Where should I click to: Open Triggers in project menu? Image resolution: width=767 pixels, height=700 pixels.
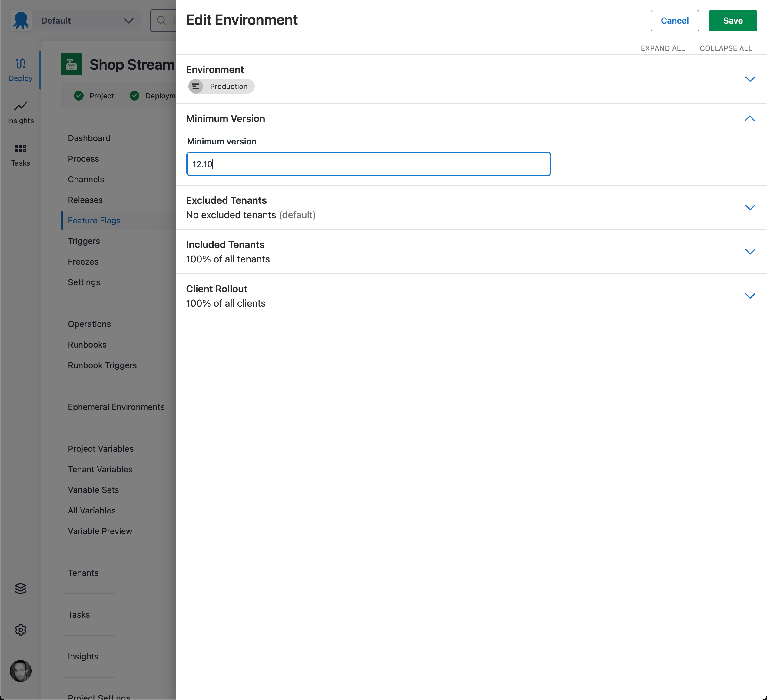[x=84, y=241]
